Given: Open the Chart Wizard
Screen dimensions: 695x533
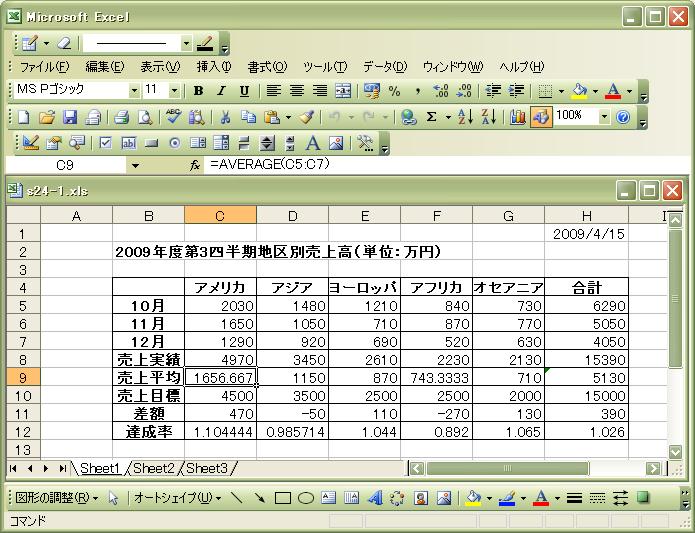Looking at the screenshot, I should (517, 117).
